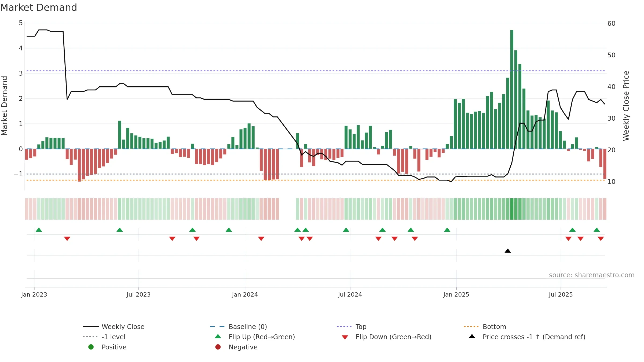Click the Weekly Close Price axis label
Image resolution: width=644 pixels, height=362 pixels.
[x=626, y=106]
